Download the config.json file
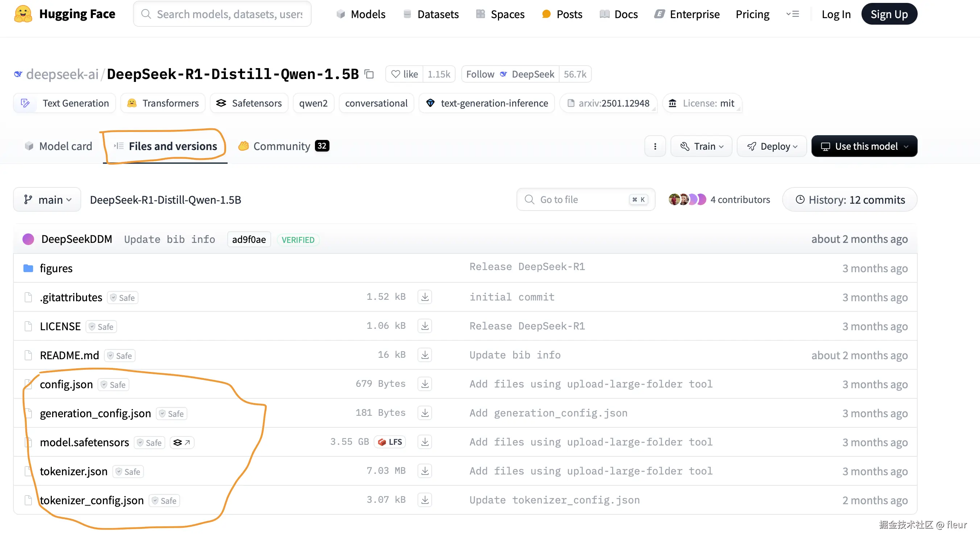This screenshot has height=543, width=980. (x=424, y=384)
